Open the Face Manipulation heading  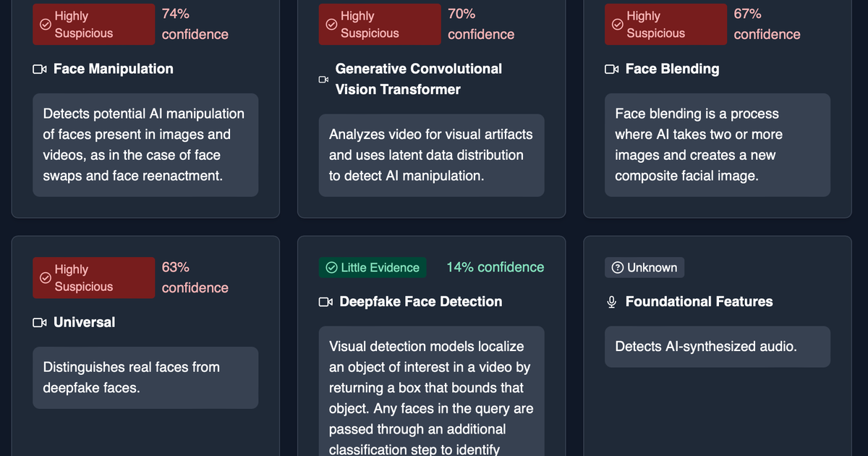114,69
